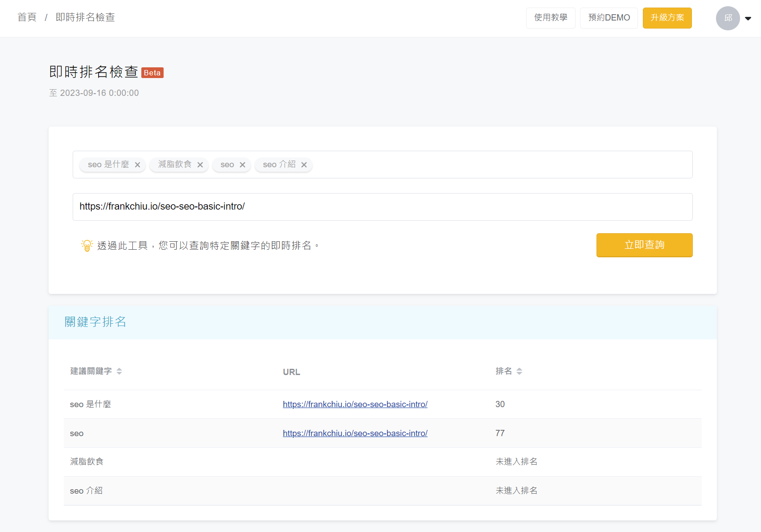Click empty area of keyword tags input
The height and width of the screenshot is (532, 761).
click(x=499, y=165)
